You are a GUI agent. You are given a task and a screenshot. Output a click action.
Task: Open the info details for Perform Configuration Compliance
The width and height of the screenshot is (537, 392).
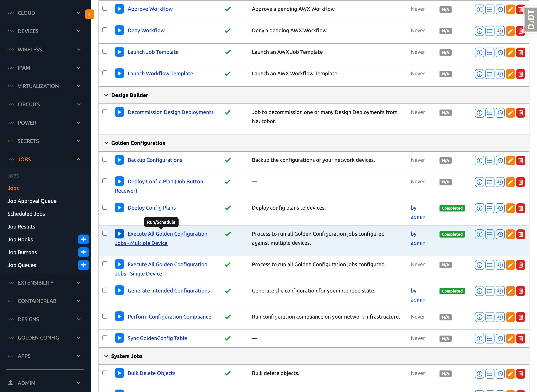(479, 317)
